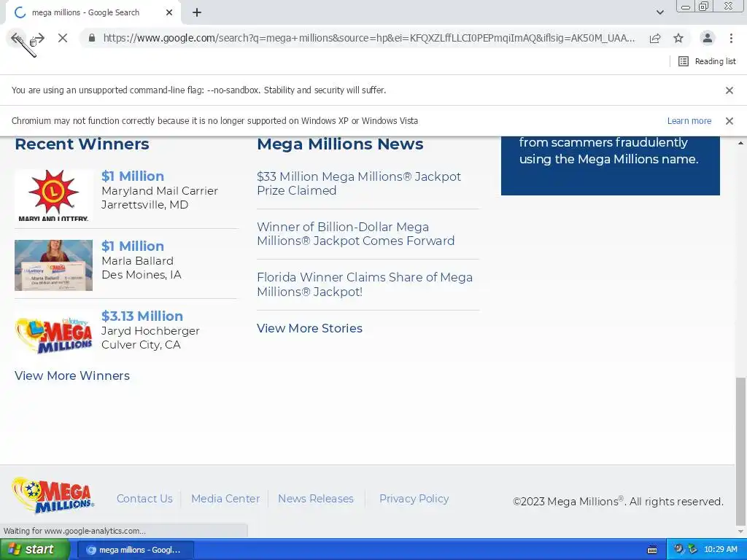The image size is (747, 560).
Task: Open the Media Center footer link
Action: (225, 499)
